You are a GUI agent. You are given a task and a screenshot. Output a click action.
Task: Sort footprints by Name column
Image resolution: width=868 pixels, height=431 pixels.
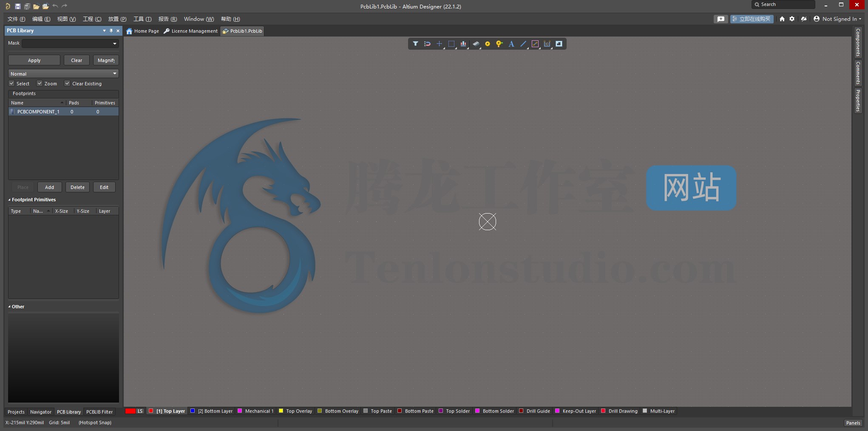tap(37, 103)
